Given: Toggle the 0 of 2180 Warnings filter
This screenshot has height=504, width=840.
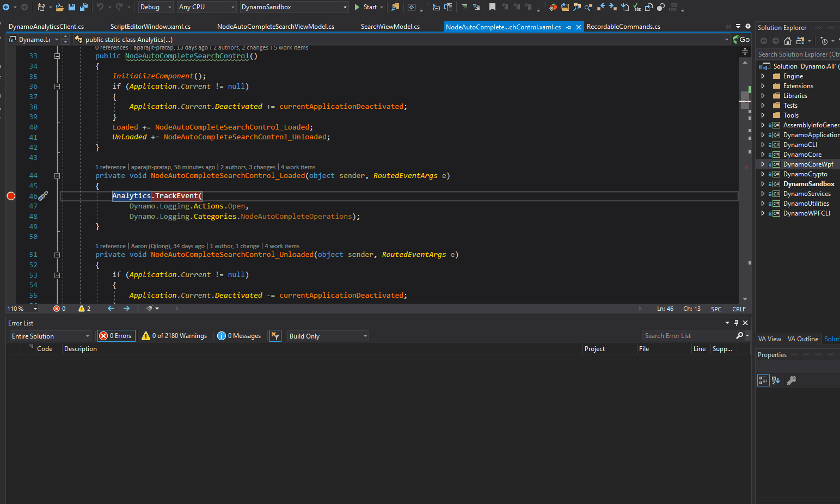Looking at the screenshot, I should [174, 336].
